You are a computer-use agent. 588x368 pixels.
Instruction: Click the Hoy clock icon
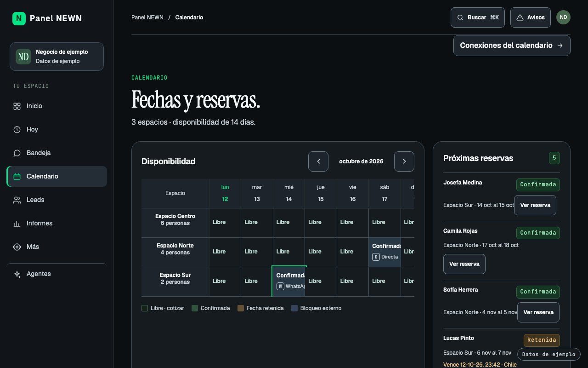point(17,130)
